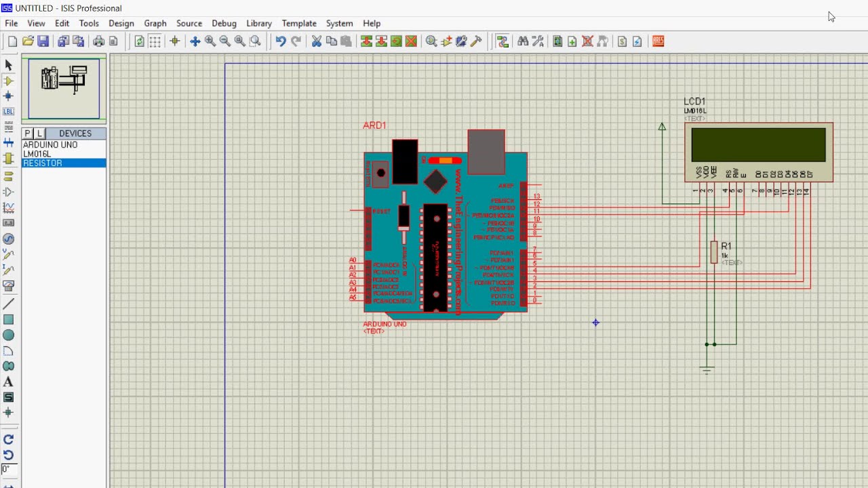Screen dimensions: 868x488
Task: Open the Library menu
Action: click(x=259, y=23)
